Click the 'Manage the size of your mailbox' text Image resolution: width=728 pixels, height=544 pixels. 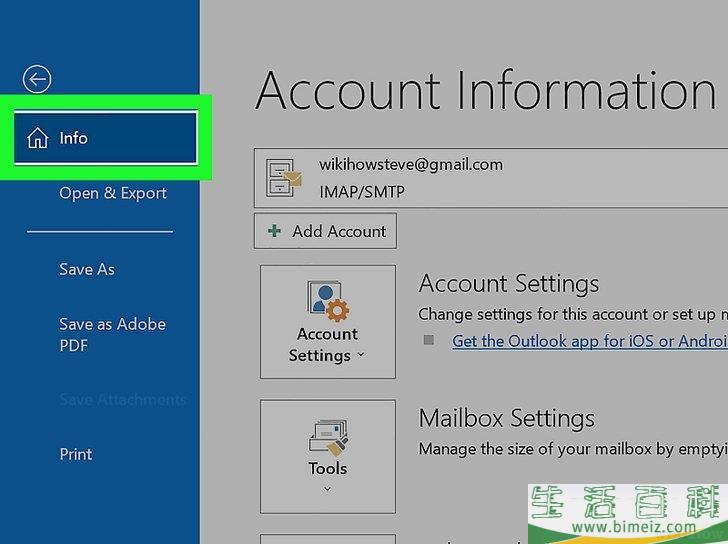point(573,449)
